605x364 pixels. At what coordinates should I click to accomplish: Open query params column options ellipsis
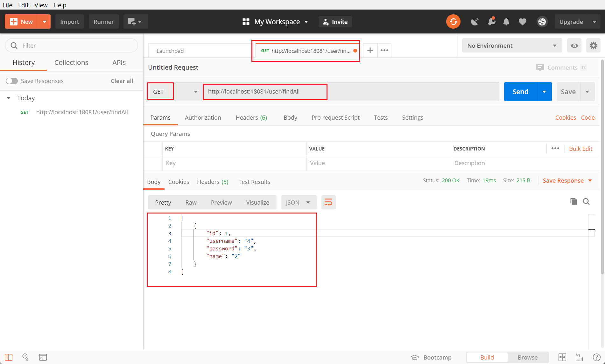(555, 148)
